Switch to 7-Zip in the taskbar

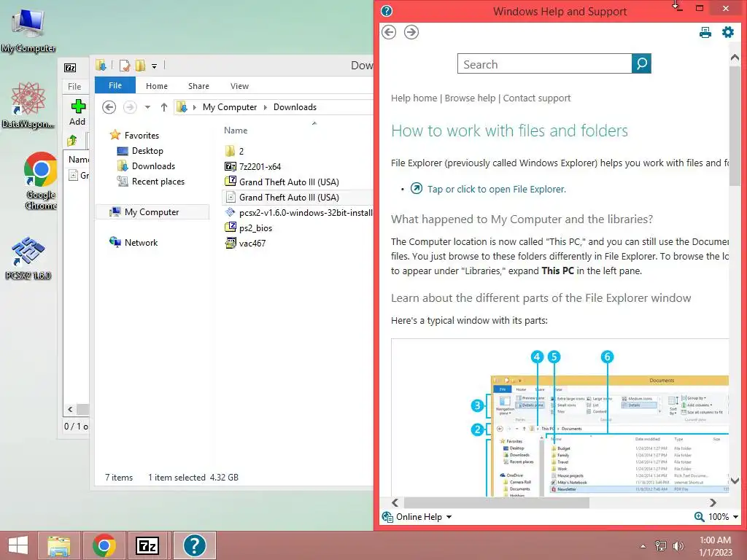coord(147,545)
